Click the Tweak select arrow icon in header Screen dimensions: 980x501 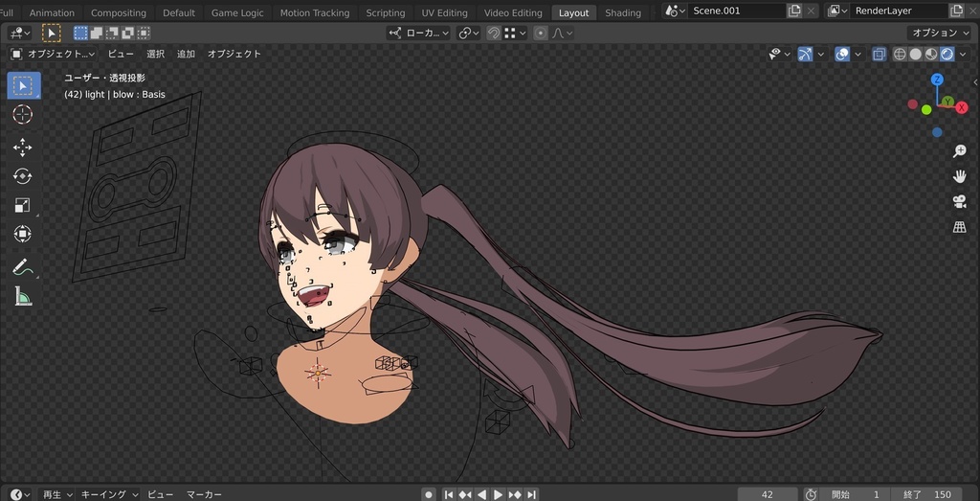(52, 33)
